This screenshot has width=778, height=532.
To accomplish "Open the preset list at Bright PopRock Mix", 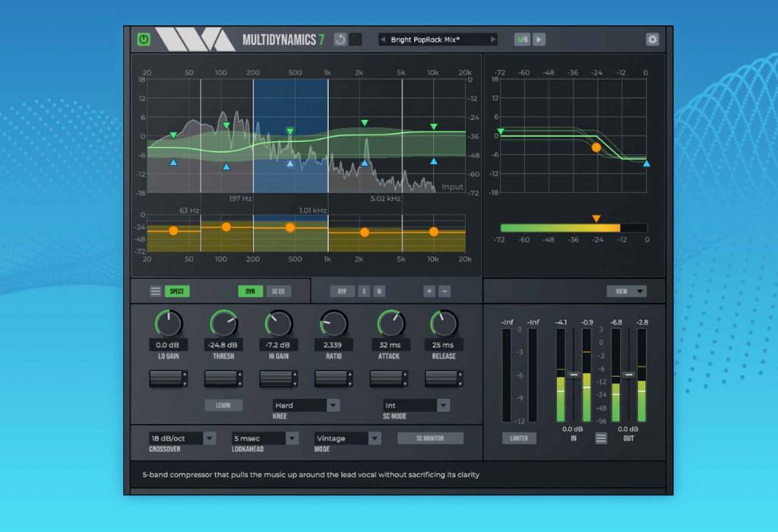I will (x=437, y=40).
